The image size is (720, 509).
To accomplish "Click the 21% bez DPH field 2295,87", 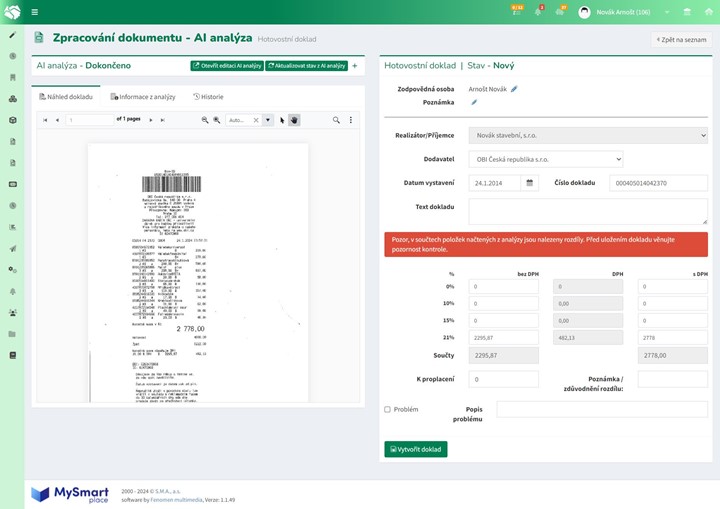I will pyautogui.click(x=504, y=338).
